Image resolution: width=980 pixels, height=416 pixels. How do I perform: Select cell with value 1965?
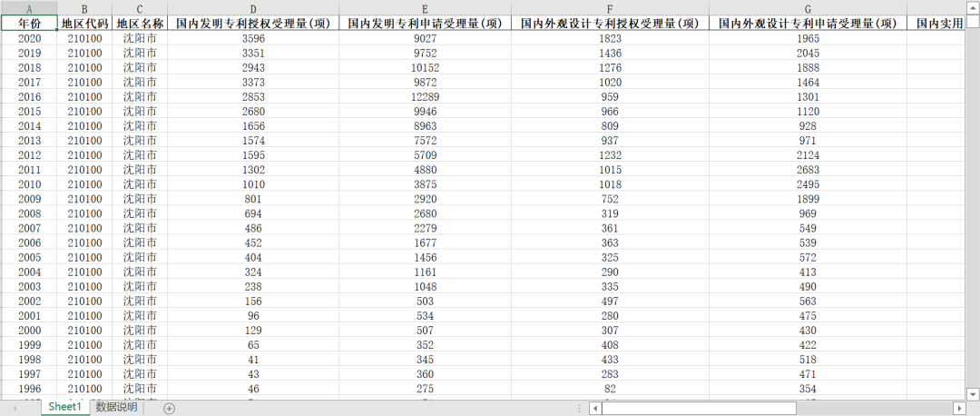808,38
